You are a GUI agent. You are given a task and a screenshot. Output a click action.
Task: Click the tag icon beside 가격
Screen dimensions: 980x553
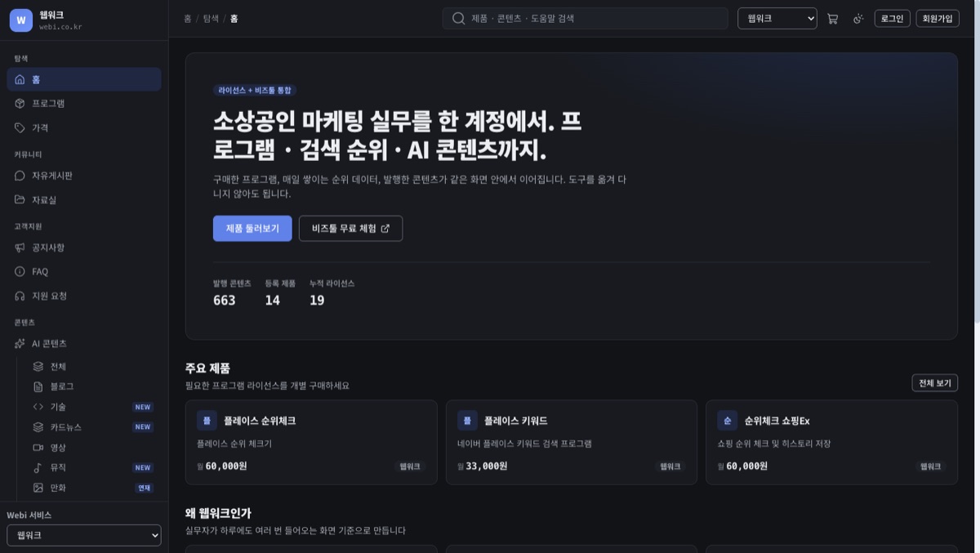pos(20,128)
